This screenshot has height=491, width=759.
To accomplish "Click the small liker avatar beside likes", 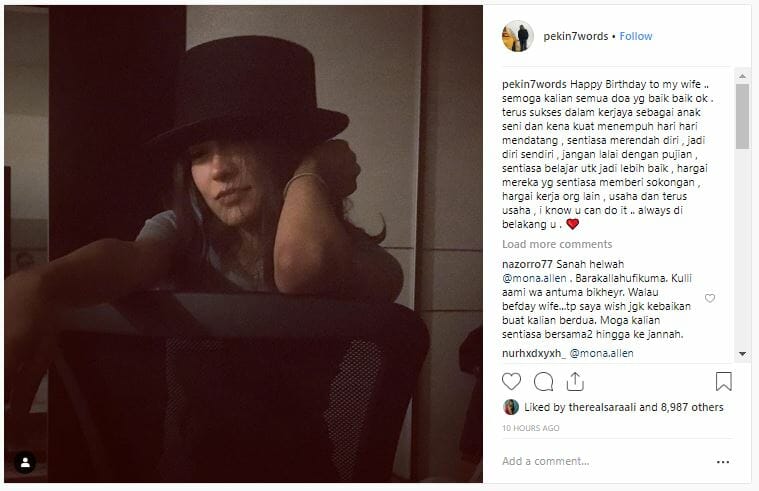I will 510,407.
